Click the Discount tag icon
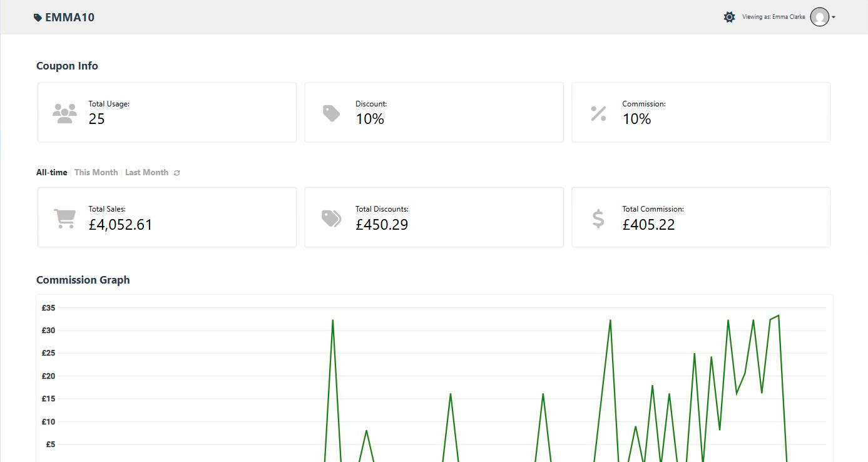 [x=331, y=113]
